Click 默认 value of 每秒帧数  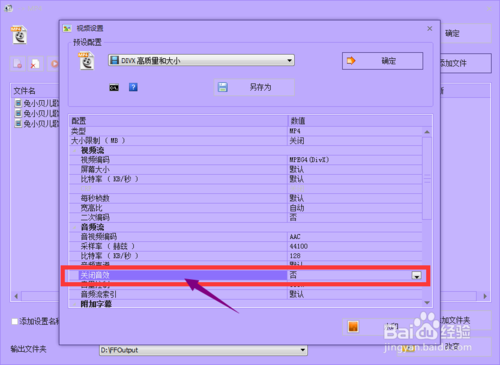(x=297, y=198)
